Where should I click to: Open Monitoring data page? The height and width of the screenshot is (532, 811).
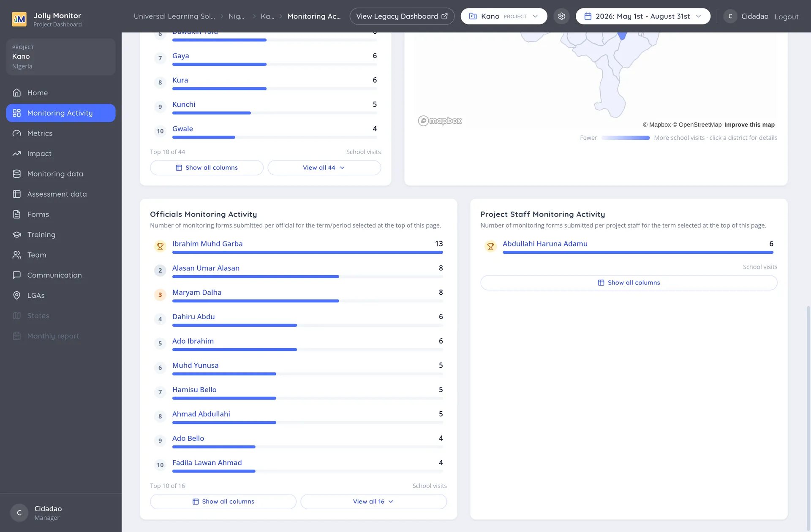pos(61,174)
